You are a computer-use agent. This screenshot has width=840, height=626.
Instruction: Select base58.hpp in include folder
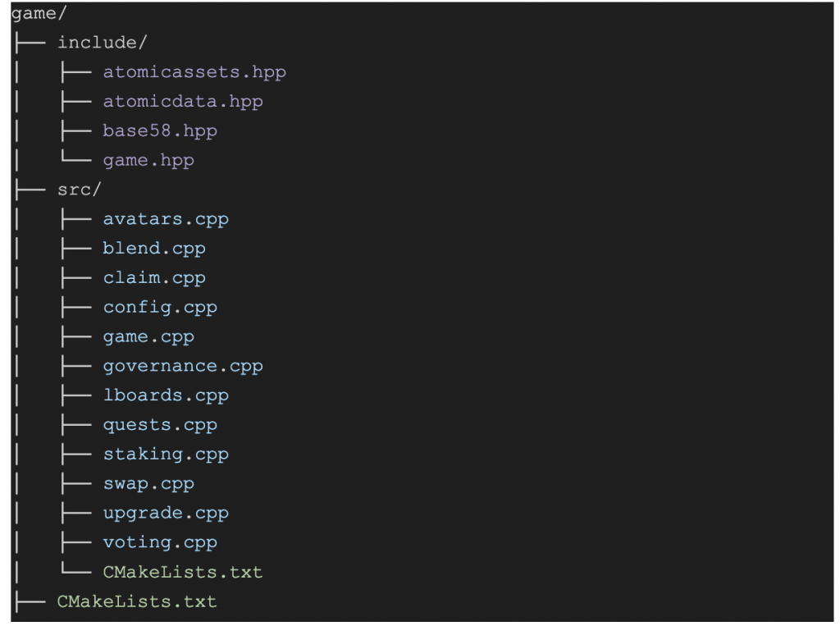click(x=160, y=130)
